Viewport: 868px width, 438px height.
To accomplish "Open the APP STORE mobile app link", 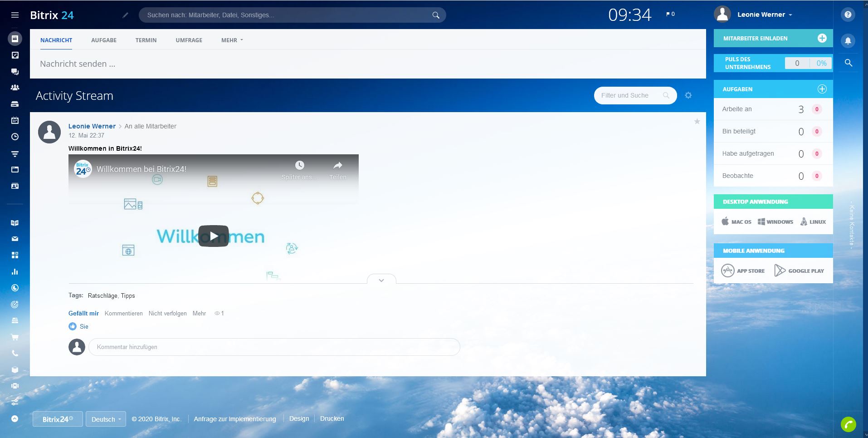I will (743, 271).
